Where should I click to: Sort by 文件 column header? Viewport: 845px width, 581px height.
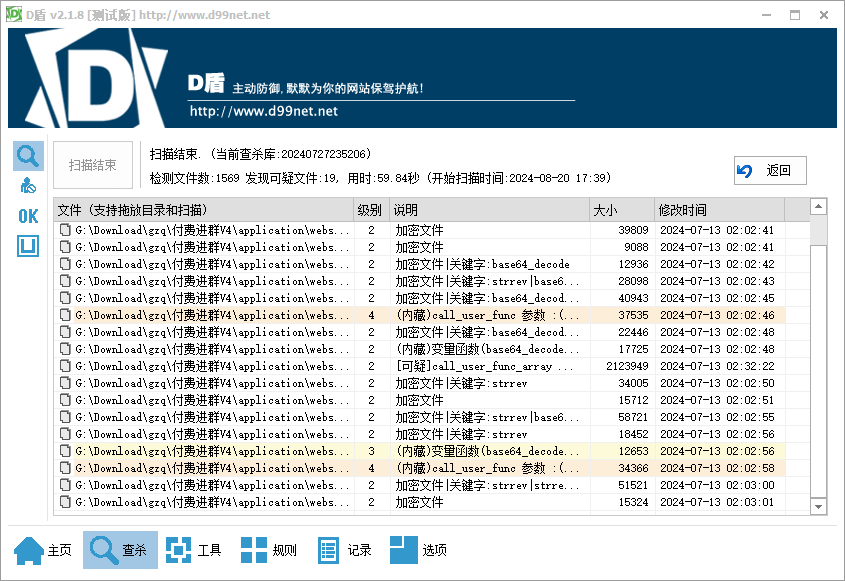[x=204, y=210]
